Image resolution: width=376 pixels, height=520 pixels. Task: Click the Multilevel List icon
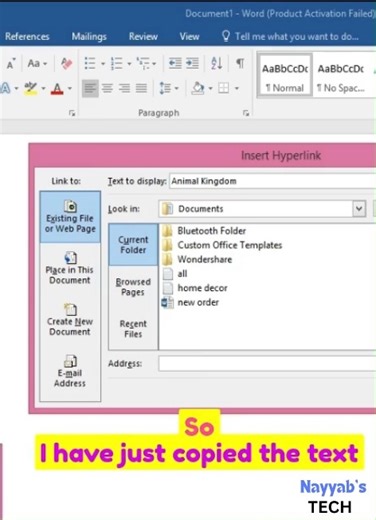coord(144,63)
